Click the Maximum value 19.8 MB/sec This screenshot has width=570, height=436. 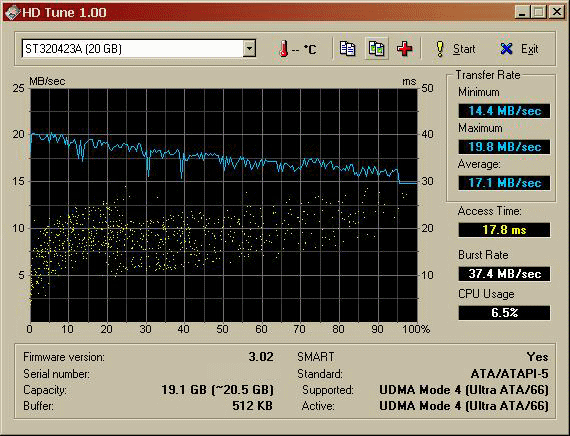click(x=504, y=147)
